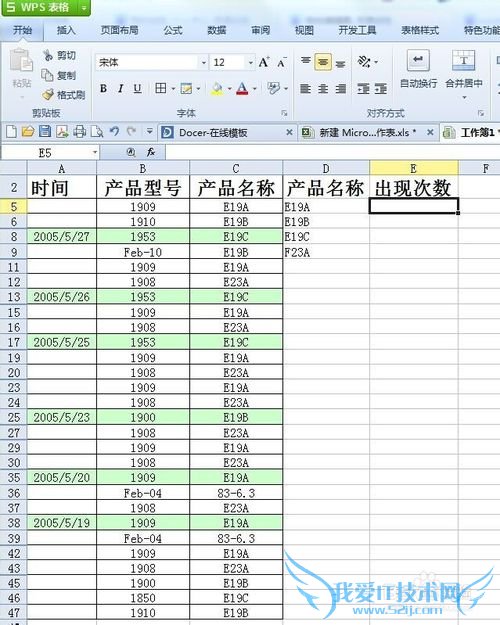
Task: Open the 页面布局 ribbon tab
Action: coord(119,30)
